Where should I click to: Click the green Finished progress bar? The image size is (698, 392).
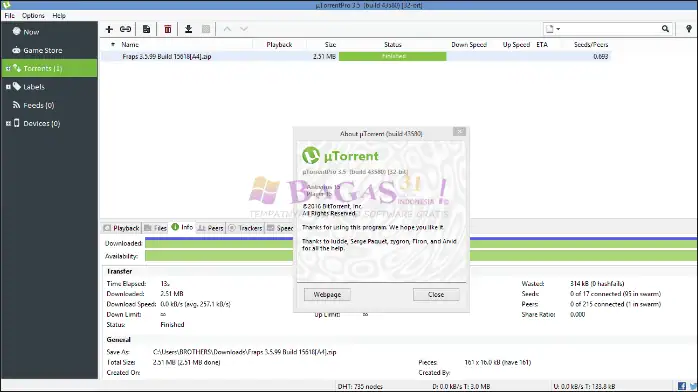(x=393, y=57)
